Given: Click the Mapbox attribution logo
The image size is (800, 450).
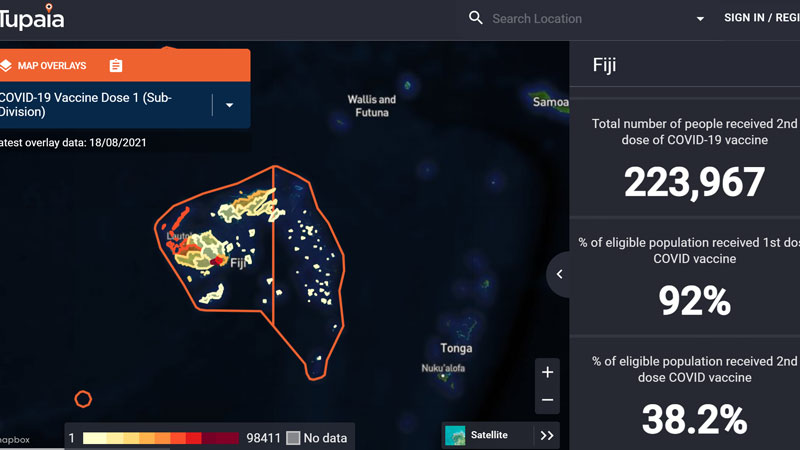Looking at the screenshot, I should coord(14,440).
